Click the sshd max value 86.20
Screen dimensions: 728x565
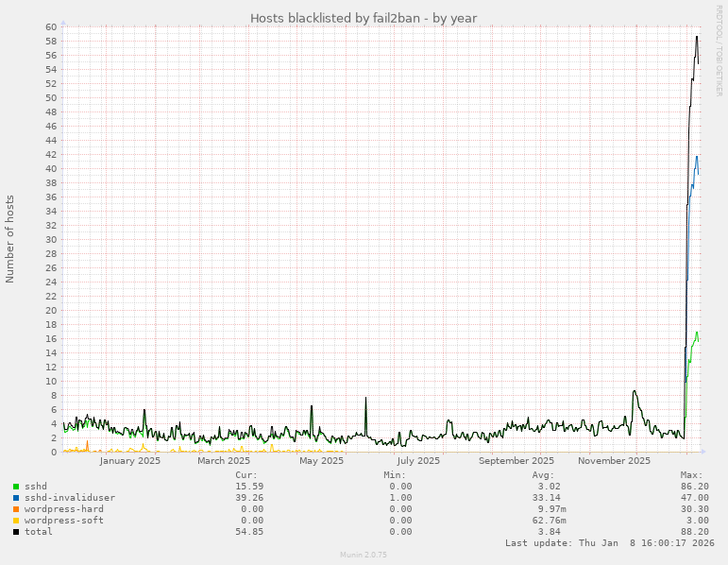click(695, 487)
